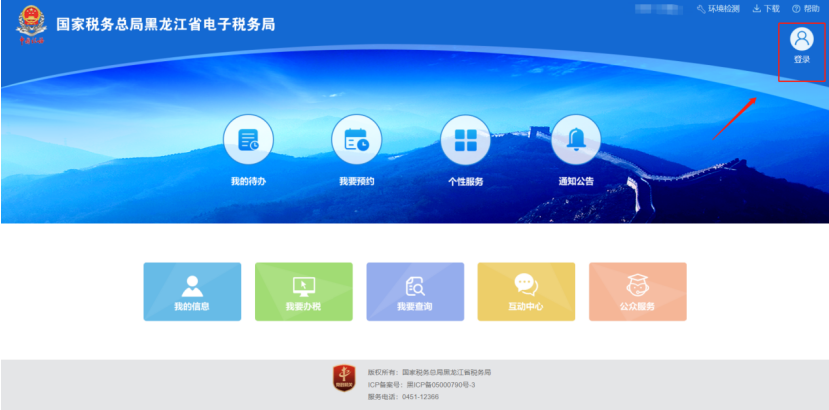
Task: Click the footer red shield badge icon
Action: tap(344, 378)
